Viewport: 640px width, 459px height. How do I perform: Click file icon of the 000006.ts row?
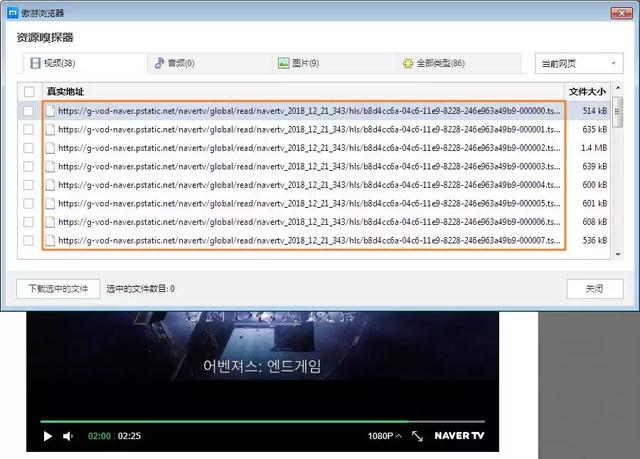tap(50, 222)
